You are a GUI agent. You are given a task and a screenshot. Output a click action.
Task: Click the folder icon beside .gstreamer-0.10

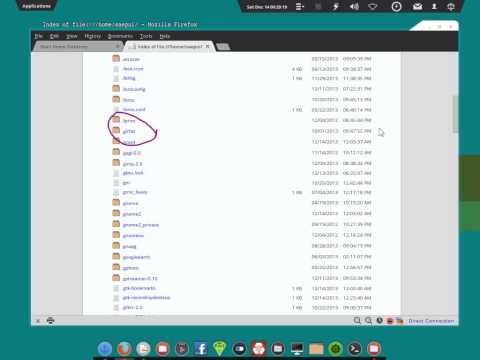116,277
